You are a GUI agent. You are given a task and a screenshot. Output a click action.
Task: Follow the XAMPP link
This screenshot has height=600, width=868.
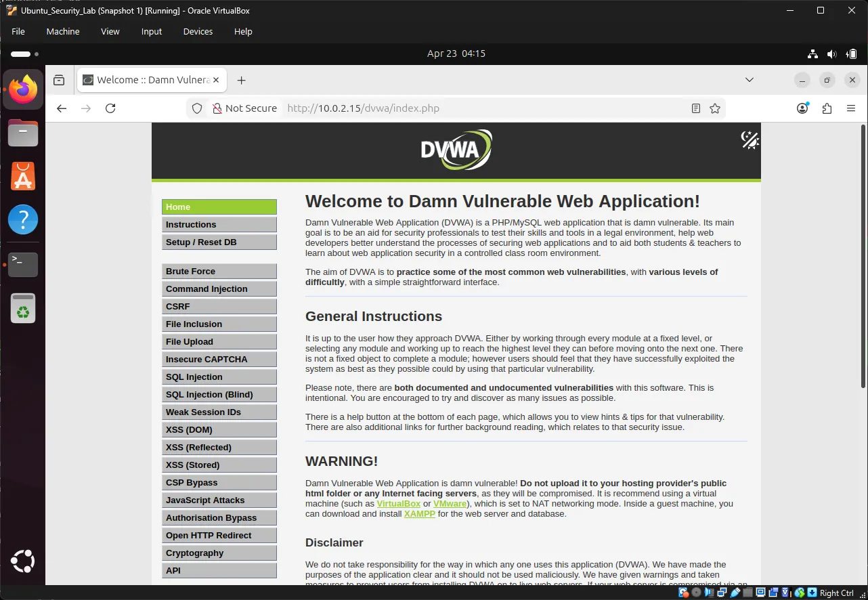pos(420,513)
